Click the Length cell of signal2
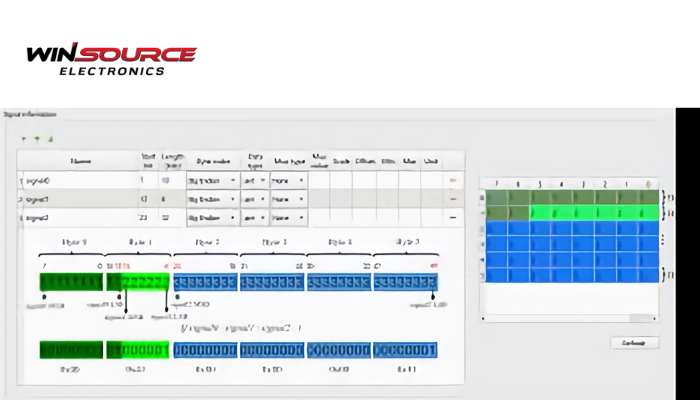This screenshot has height=400, width=700. 167,217
